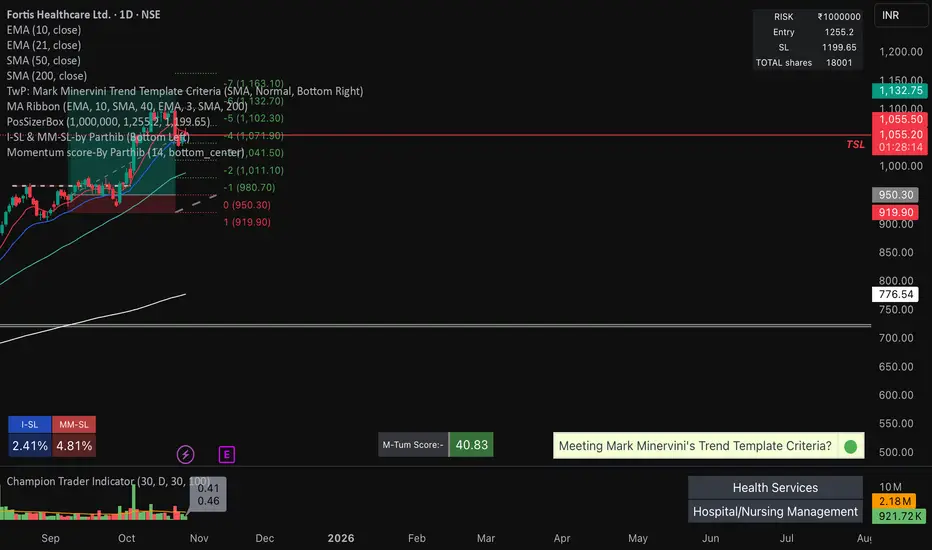Screen dimensions: 932x550
Task: Click the lightning bolt event icon
Action: pos(185,455)
